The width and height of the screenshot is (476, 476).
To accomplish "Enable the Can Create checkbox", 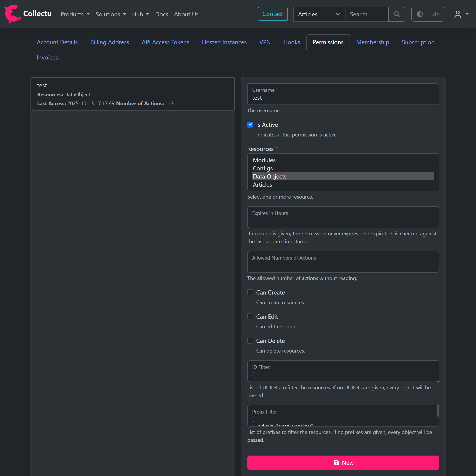I will (x=250, y=292).
